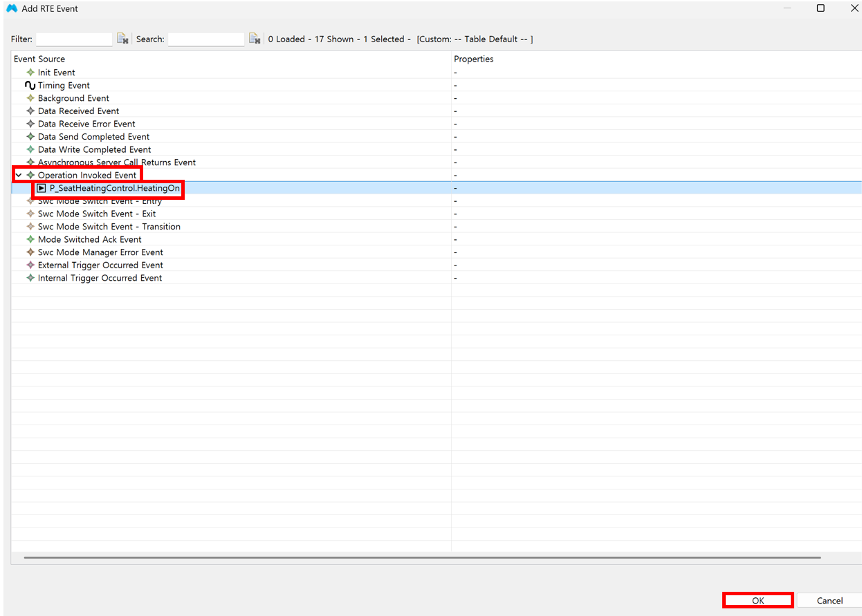Screen dimensions: 862x616
Task: Select Asynchronous Server Call Returns Event row
Action: [x=437, y=162]
